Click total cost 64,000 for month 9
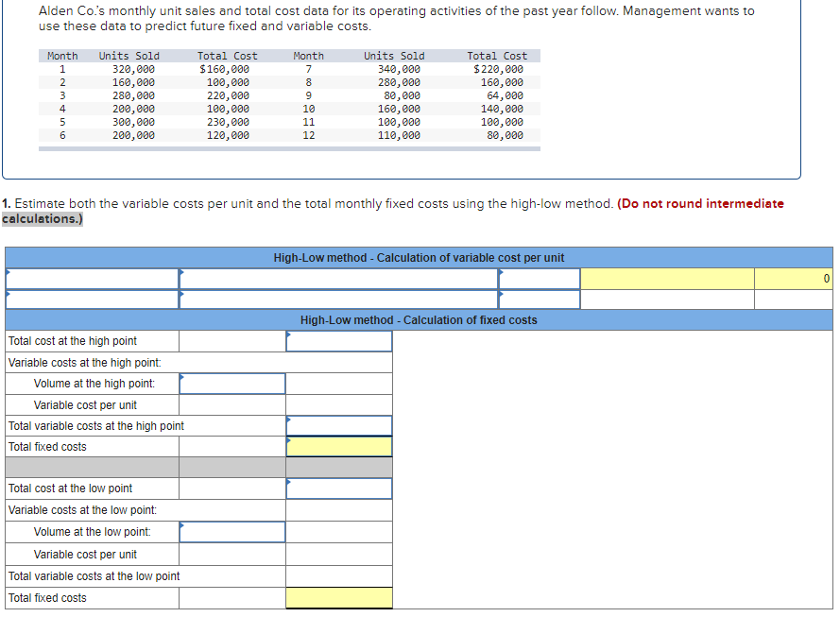Viewport: 840px width, 617px height. (x=505, y=95)
